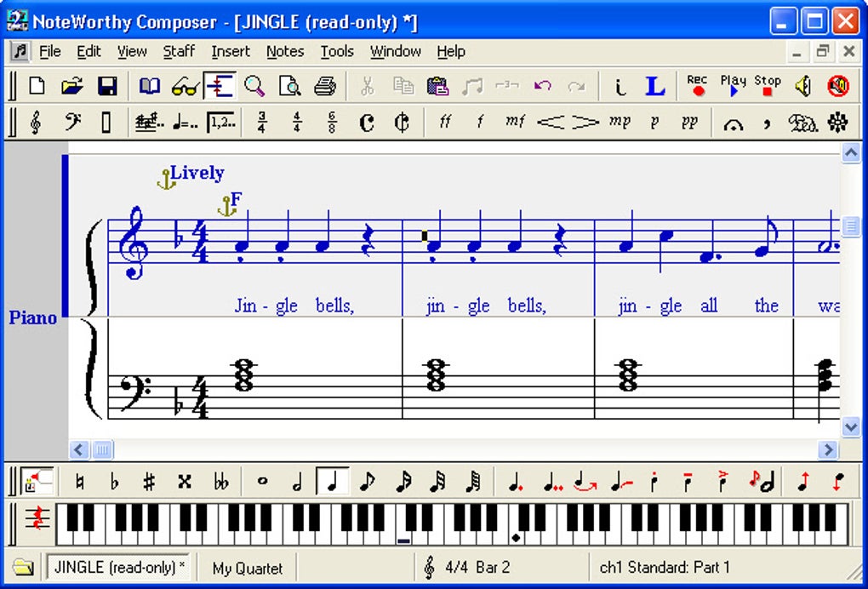Click the yellow speaker icon
Screen dimensions: 868x589
pos(803,86)
